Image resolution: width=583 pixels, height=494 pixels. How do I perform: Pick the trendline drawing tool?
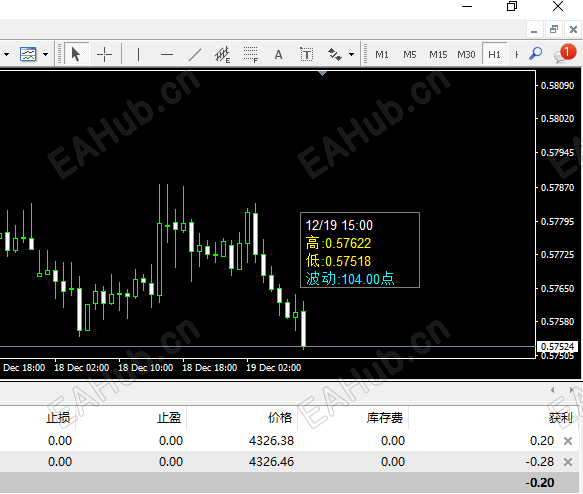195,54
